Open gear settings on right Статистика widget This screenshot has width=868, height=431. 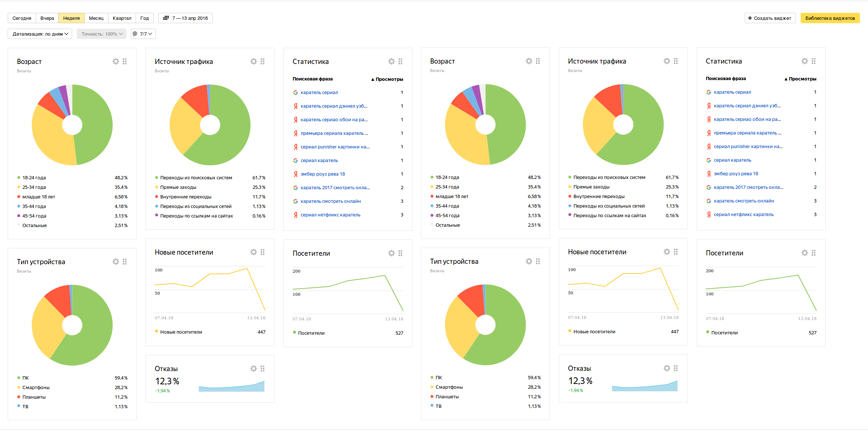pyautogui.click(x=805, y=61)
